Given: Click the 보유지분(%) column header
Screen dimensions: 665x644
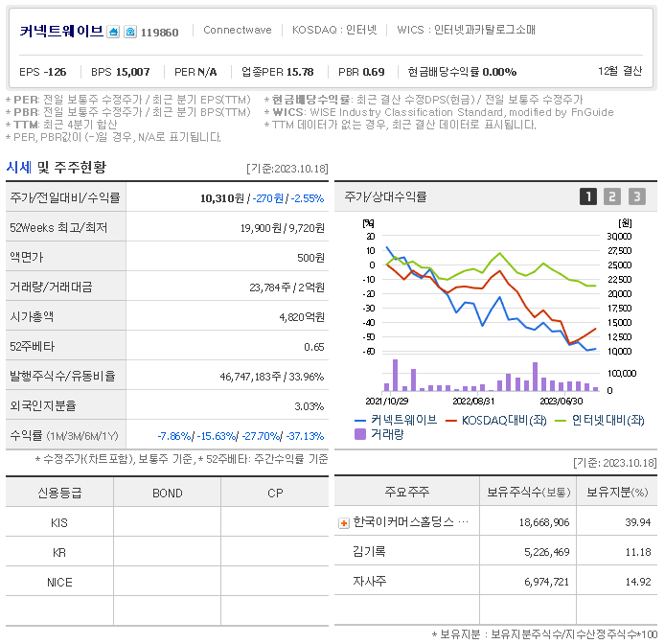Looking at the screenshot, I should tap(617, 492).
